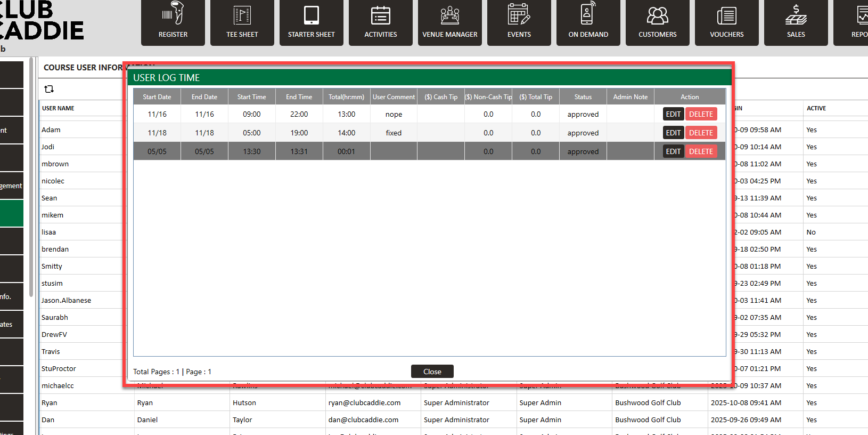Delete the 11/18 log time entry
868x435 pixels.
[701, 133]
